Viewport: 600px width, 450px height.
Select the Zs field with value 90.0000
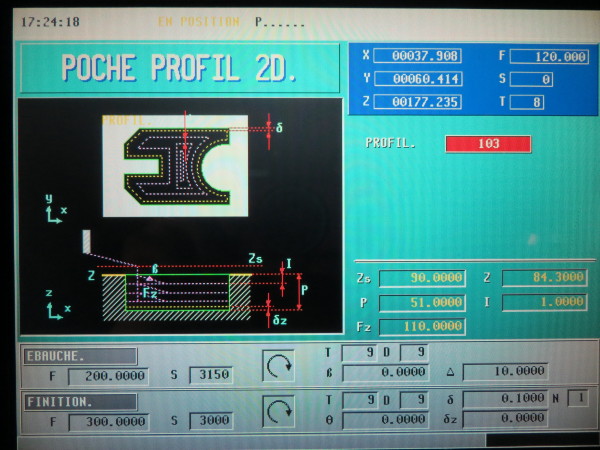click(421, 278)
